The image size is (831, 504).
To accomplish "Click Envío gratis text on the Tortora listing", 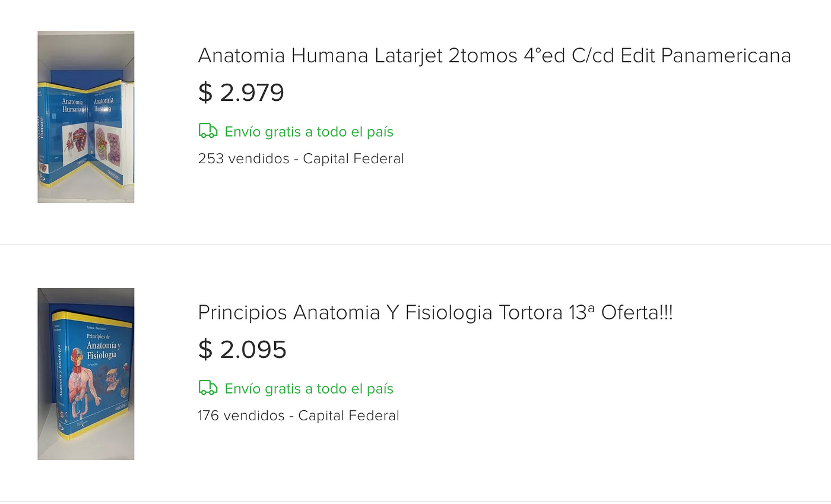I will tap(309, 389).
